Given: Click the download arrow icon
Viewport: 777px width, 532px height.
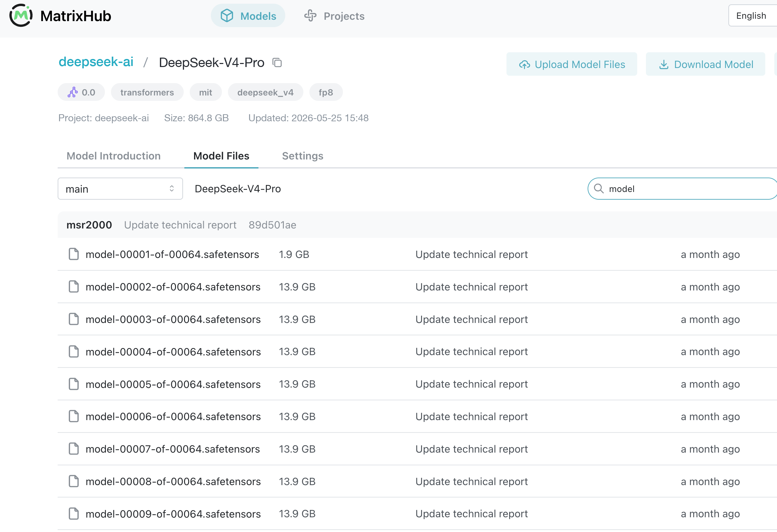Looking at the screenshot, I should coord(664,64).
